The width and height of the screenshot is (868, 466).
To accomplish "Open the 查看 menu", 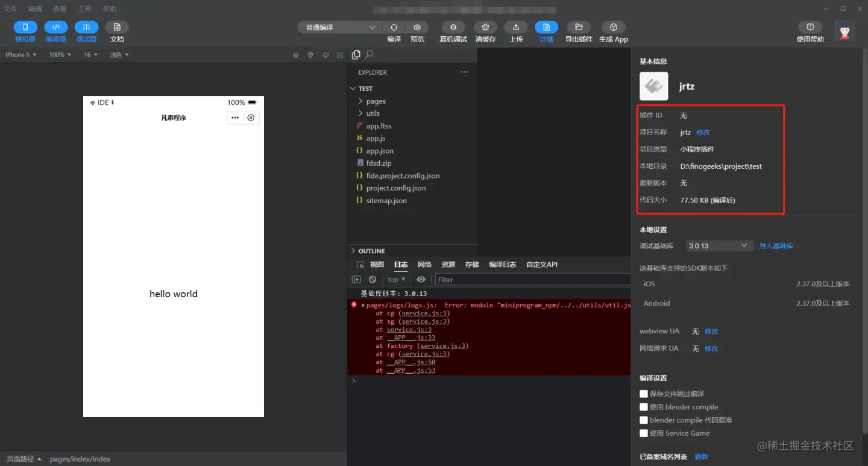I will click(60, 9).
